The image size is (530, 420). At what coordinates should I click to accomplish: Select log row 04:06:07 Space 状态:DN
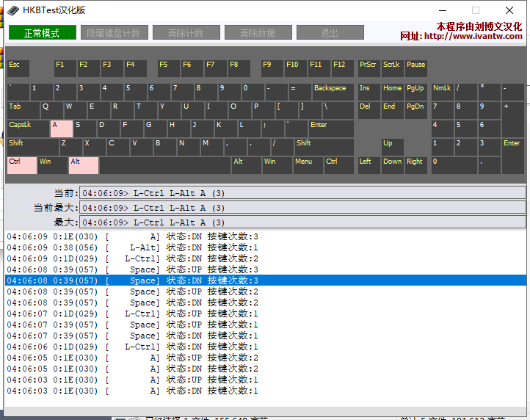266,336
